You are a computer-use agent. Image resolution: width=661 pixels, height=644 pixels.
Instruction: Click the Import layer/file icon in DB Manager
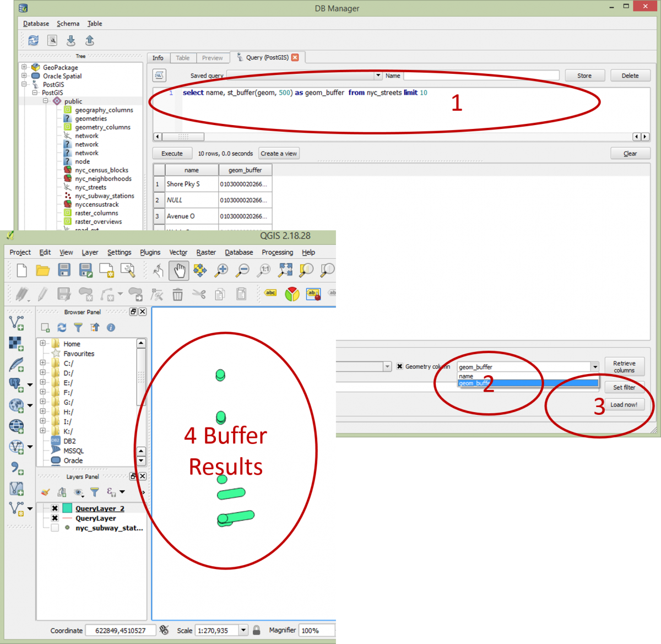71,40
